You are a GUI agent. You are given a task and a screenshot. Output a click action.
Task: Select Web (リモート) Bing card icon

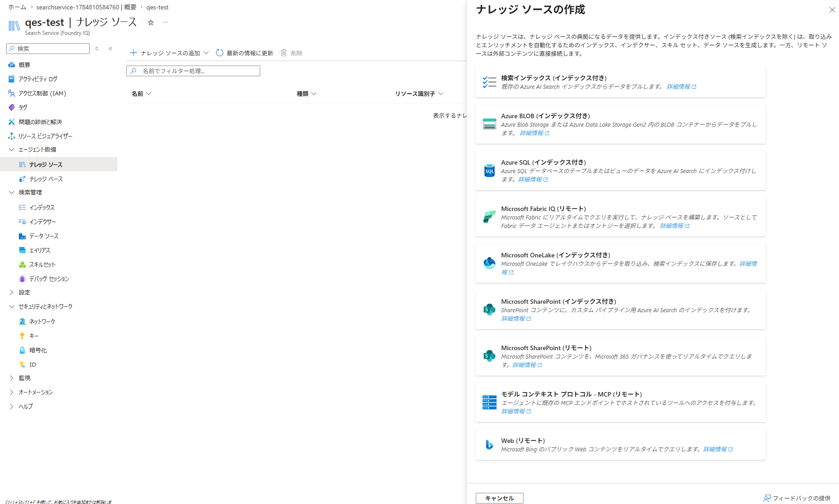point(489,445)
